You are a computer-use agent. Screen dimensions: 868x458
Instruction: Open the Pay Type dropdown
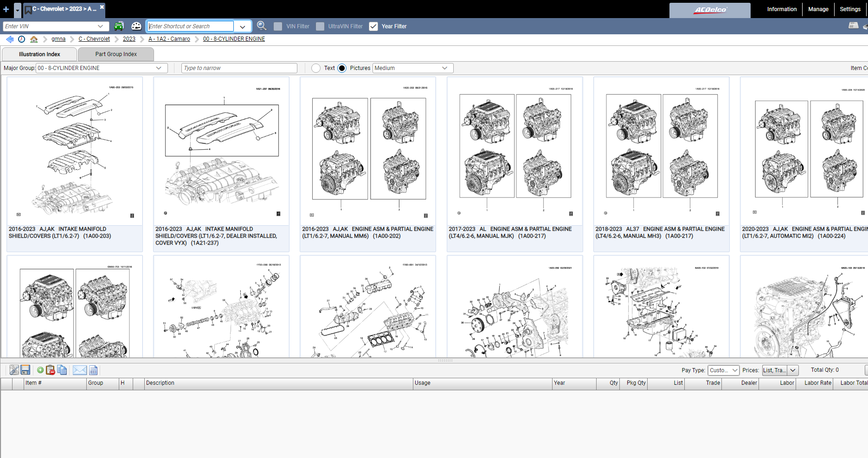pos(723,370)
